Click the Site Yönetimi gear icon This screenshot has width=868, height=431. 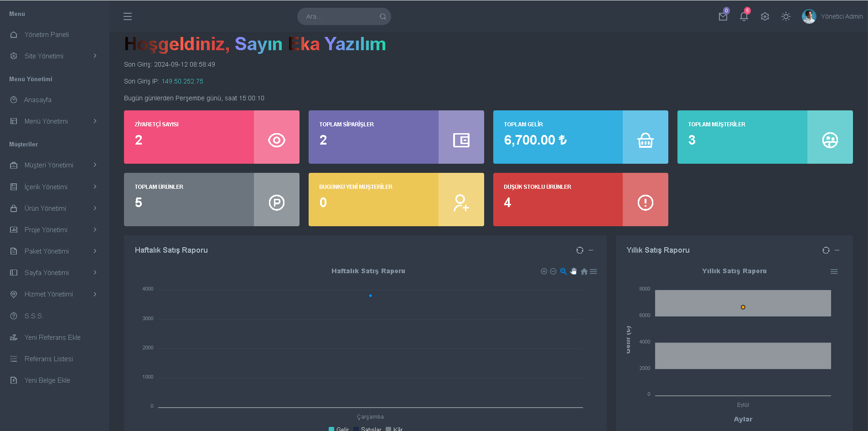pos(14,56)
